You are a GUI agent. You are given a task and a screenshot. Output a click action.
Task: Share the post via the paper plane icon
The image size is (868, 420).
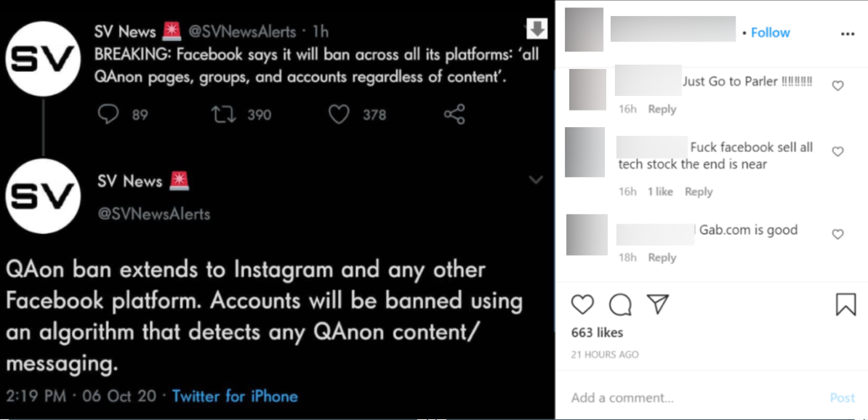coord(658,305)
